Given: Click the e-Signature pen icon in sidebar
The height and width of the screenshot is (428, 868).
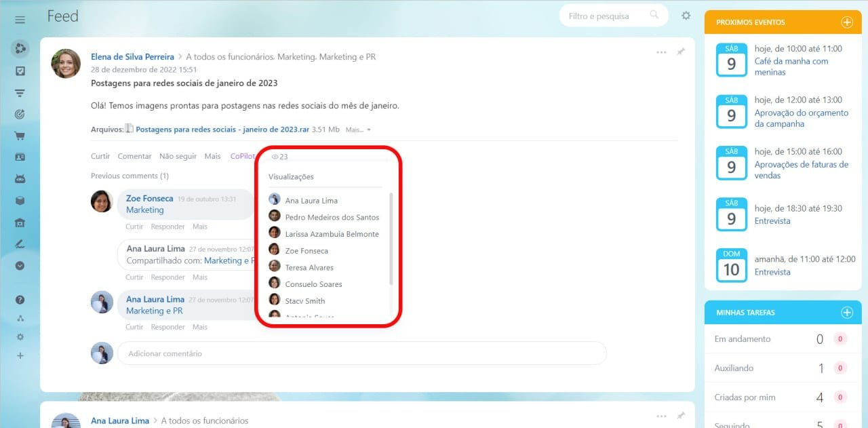Looking at the screenshot, I should (20, 244).
